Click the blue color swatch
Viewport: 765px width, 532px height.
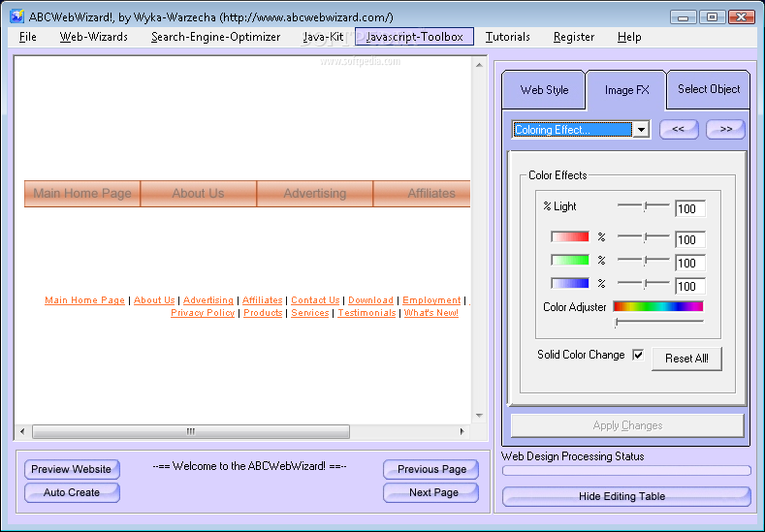570,283
